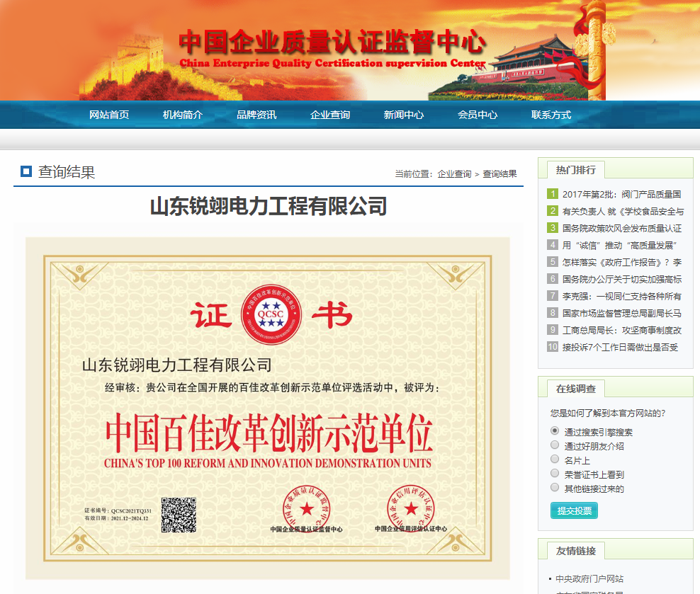Screen dimensions: 700x594
Task: Click certificate number text QCSC2021TQ331
Action: [131, 510]
